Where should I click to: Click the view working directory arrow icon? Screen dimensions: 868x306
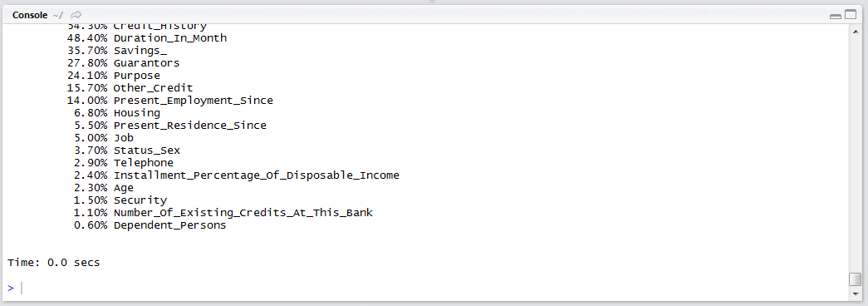76,15
